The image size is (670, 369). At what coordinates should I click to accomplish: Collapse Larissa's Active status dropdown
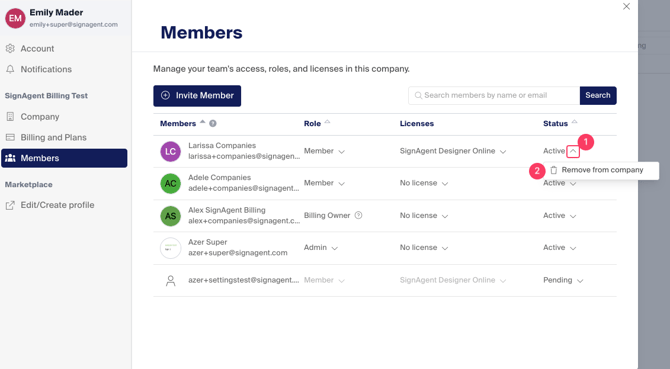(x=573, y=151)
